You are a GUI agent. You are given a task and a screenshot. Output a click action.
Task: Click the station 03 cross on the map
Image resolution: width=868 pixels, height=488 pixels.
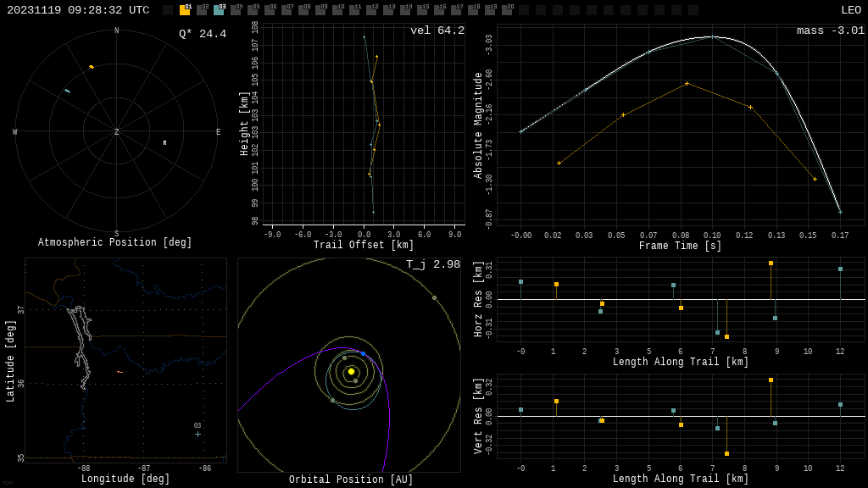click(198, 435)
